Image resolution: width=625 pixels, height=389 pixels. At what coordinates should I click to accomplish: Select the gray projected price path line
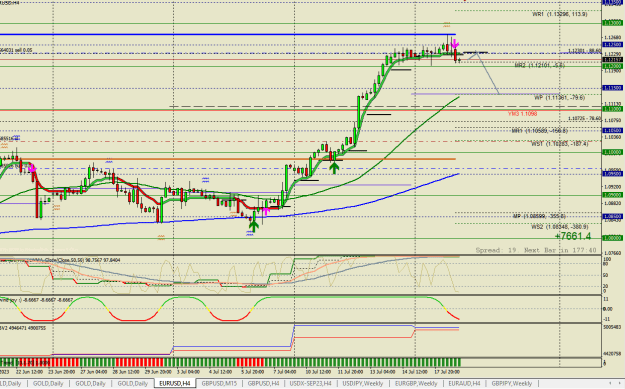coord(488,73)
